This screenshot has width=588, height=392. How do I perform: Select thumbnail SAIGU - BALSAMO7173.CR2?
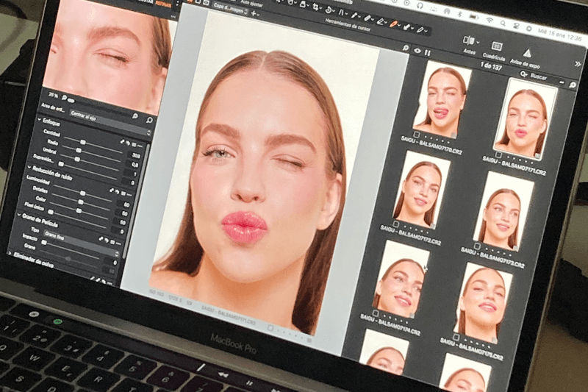point(503,212)
